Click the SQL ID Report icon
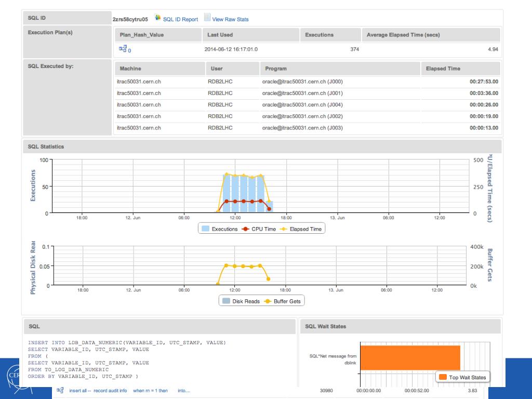This screenshot has width=532, height=399. click(157, 18)
